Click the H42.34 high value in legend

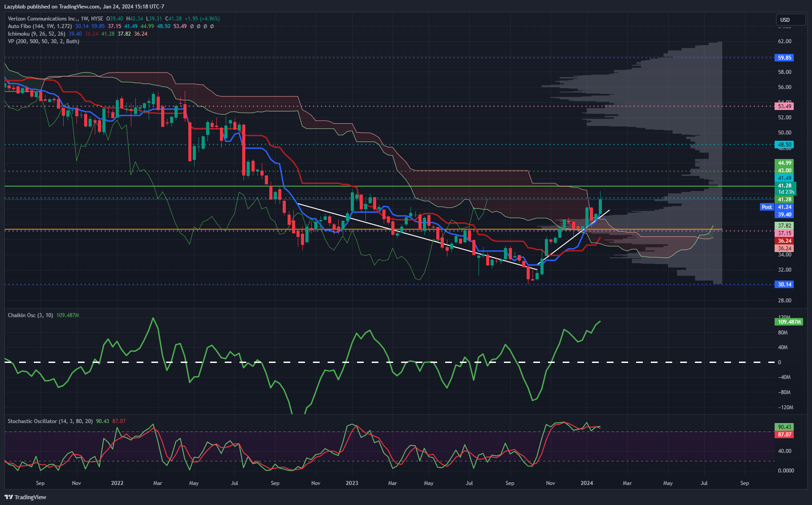click(135, 19)
